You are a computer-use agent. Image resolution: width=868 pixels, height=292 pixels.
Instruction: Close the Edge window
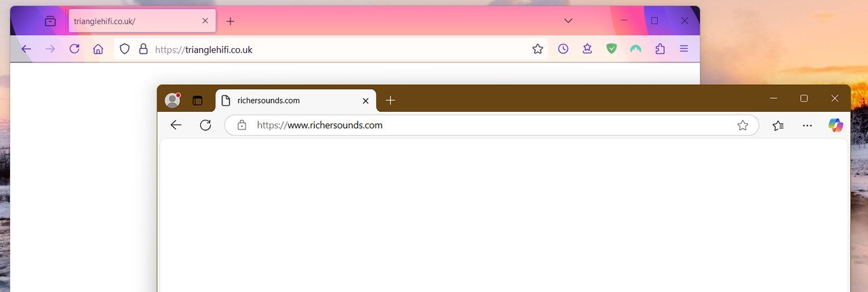coord(835,98)
